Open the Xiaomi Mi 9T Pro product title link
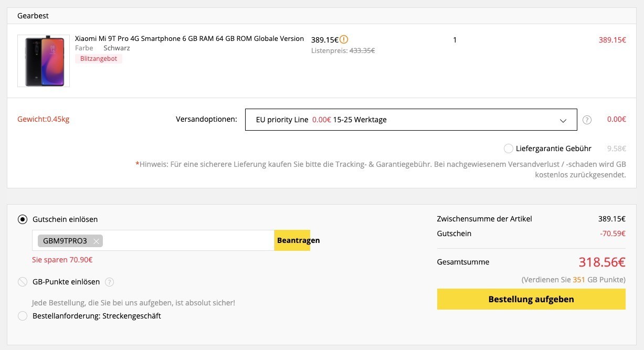Image resolution: width=644 pixels, height=350 pixels. pyautogui.click(x=189, y=38)
